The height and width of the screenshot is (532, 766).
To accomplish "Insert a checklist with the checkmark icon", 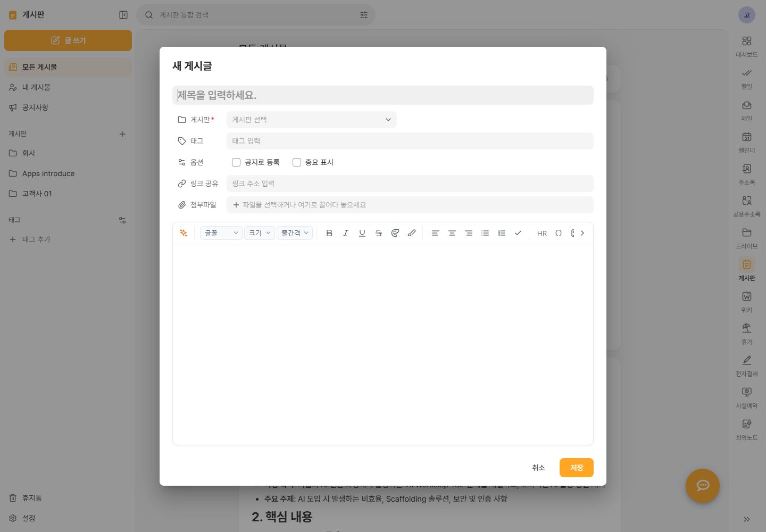I will pos(518,233).
